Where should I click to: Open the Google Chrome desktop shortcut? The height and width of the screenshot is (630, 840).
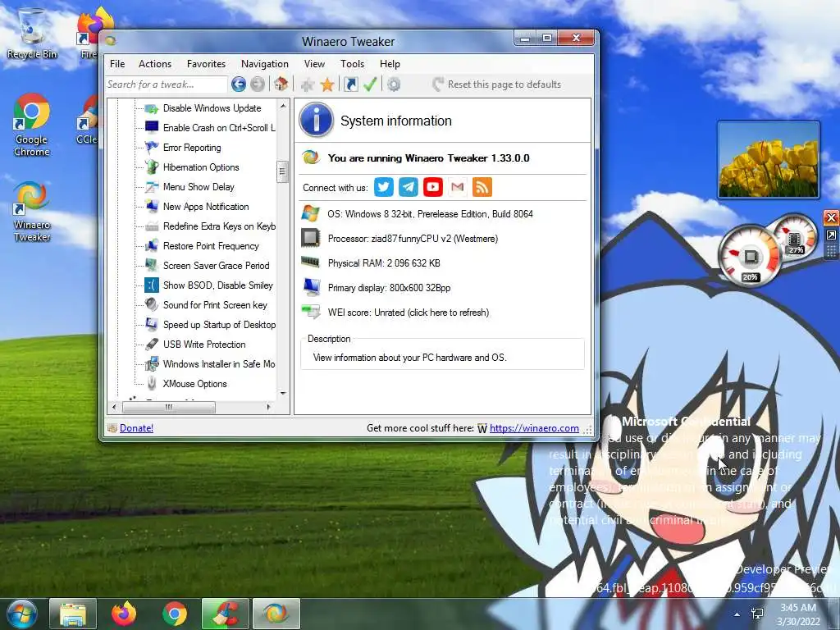point(32,125)
